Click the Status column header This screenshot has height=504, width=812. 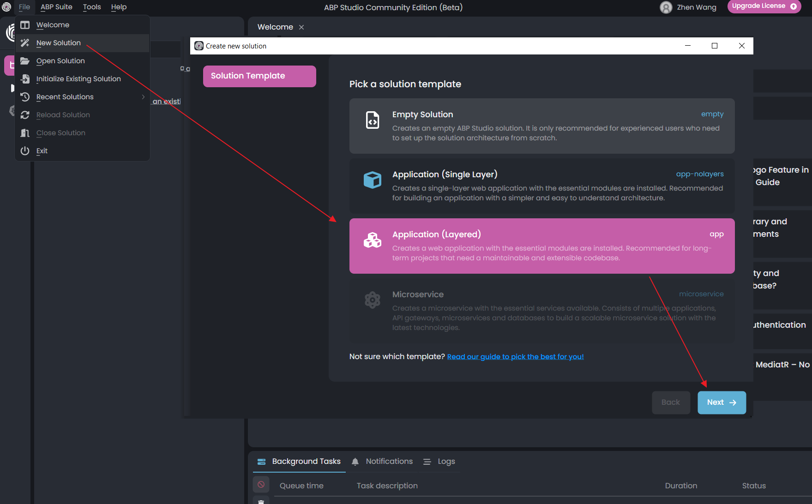754,486
